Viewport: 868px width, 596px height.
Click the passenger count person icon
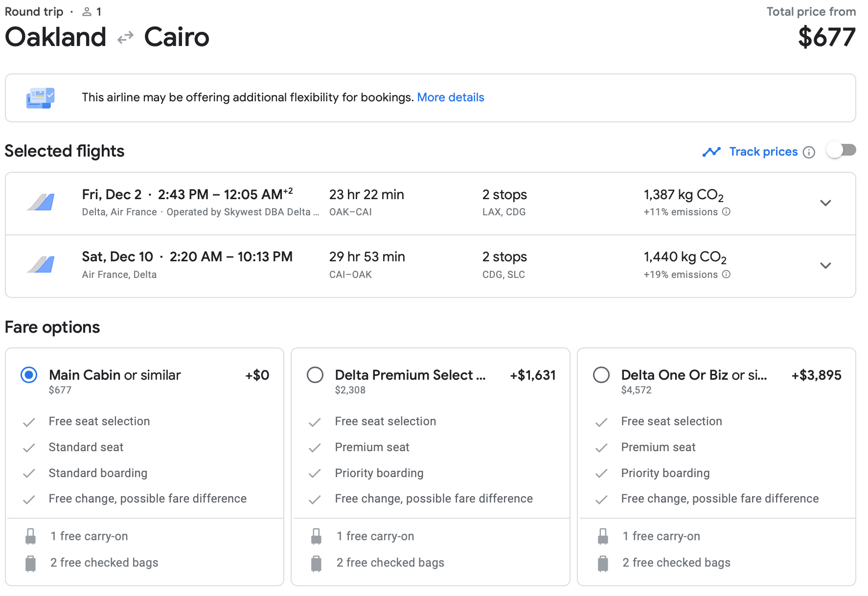(x=87, y=12)
